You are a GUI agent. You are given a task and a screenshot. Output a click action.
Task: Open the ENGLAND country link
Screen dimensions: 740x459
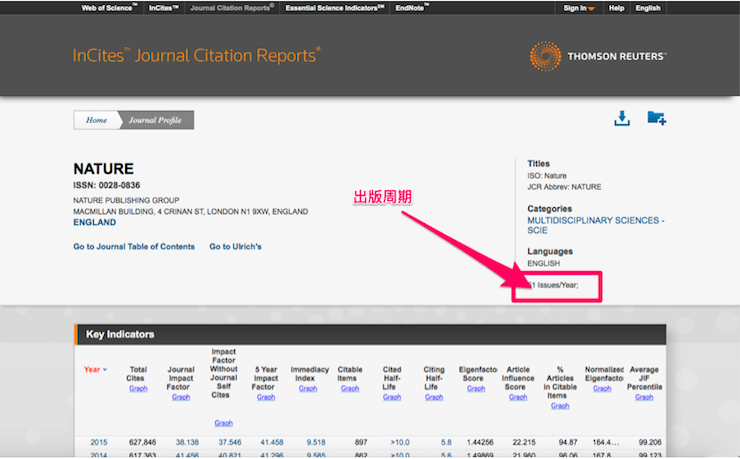pyautogui.click(x=94, y=223)
